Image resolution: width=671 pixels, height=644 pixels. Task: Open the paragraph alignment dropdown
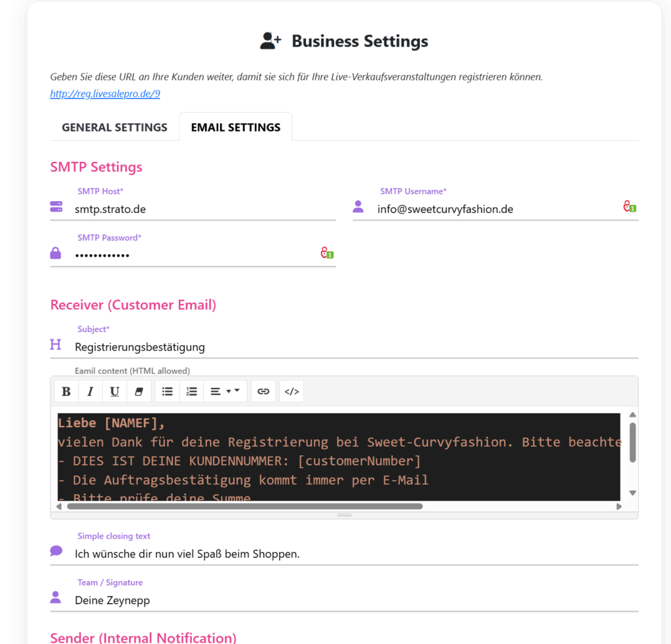pos(225,392)
